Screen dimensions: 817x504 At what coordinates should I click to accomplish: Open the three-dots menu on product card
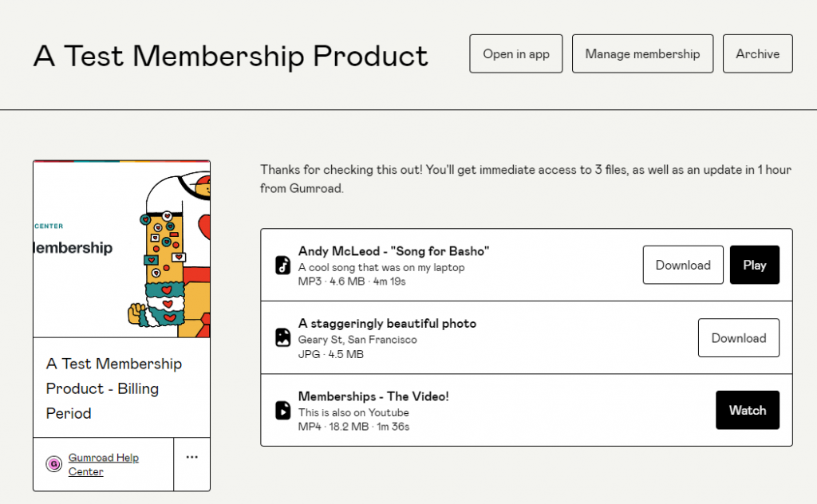coord(191,457)
